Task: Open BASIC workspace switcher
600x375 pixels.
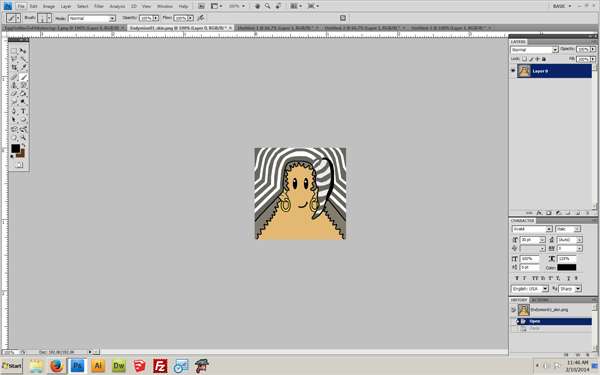Action: (x=562, y=6)
